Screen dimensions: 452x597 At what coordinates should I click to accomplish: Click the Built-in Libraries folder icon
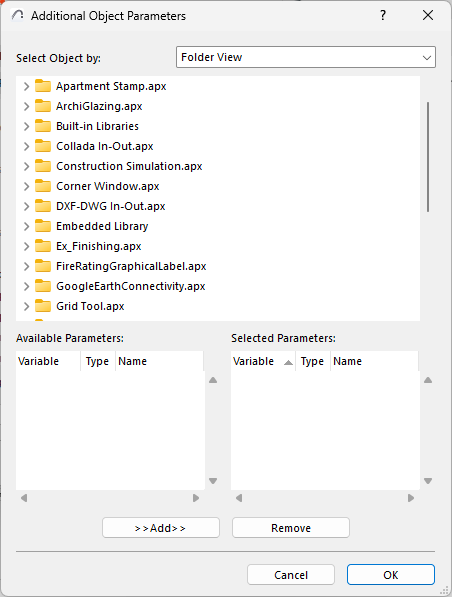click(x=43, y=126)
